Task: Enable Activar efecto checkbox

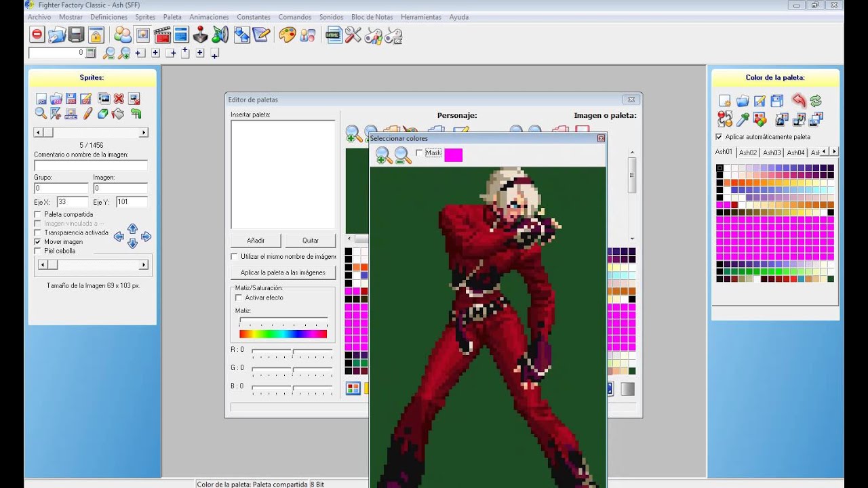Action: coord(239,298)
